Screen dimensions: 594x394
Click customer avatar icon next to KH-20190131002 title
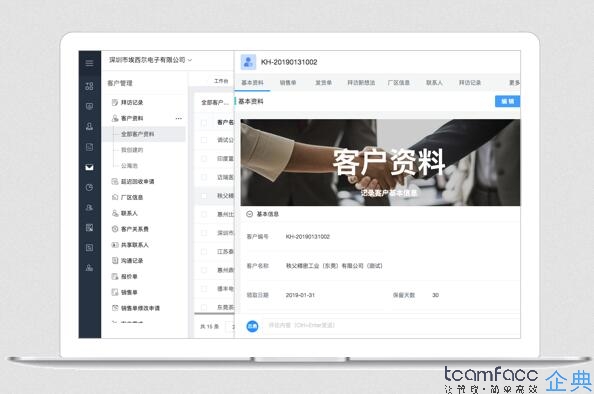[249, 62]
